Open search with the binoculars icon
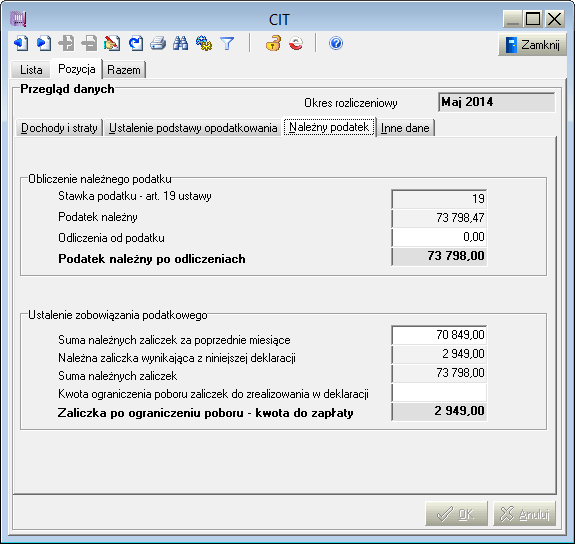Screen dimensions: 575x544 coord(181,43)
